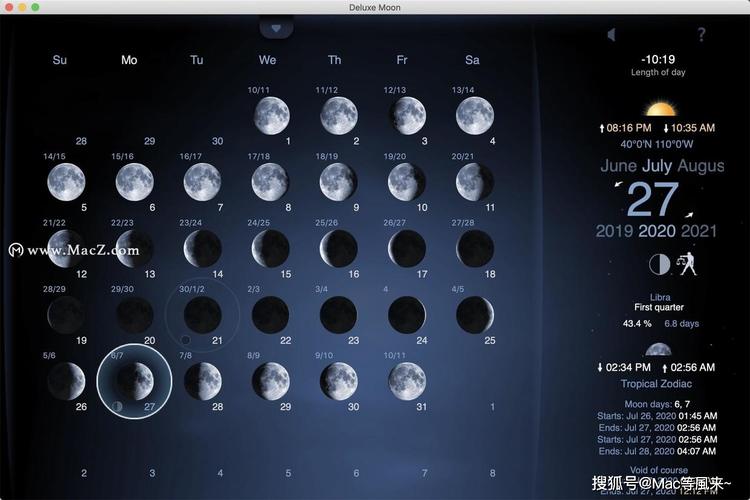Select the moon for July 23

pos(338,315)
